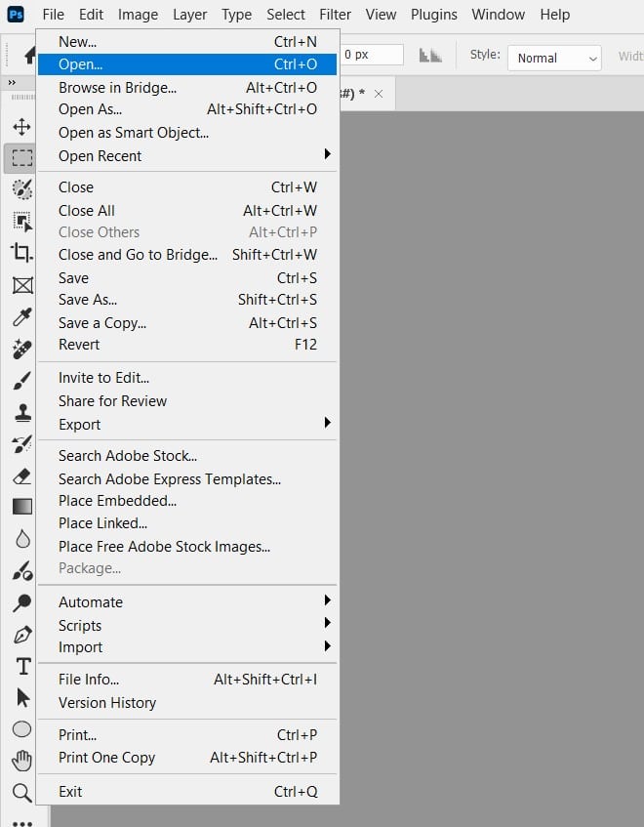Choose Open as Smart Object...

point(187,133)
